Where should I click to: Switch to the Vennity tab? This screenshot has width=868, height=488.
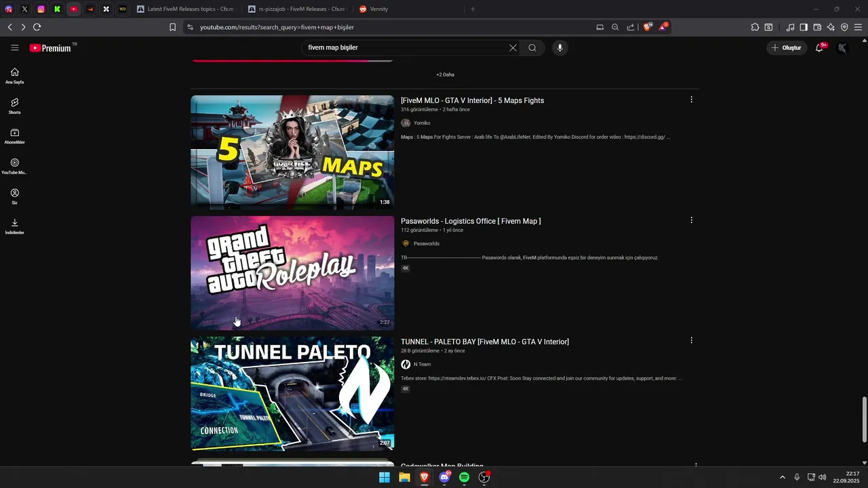[x=408, y=9]
